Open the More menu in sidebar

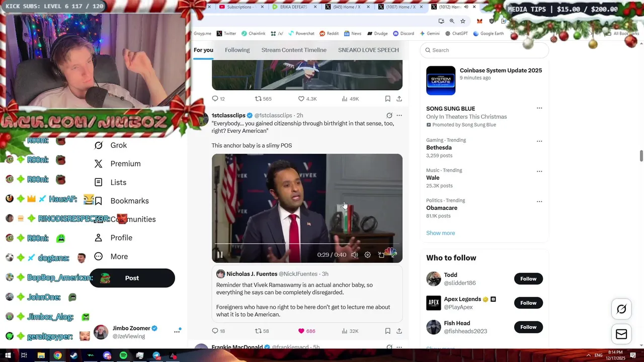pos(111,256)
